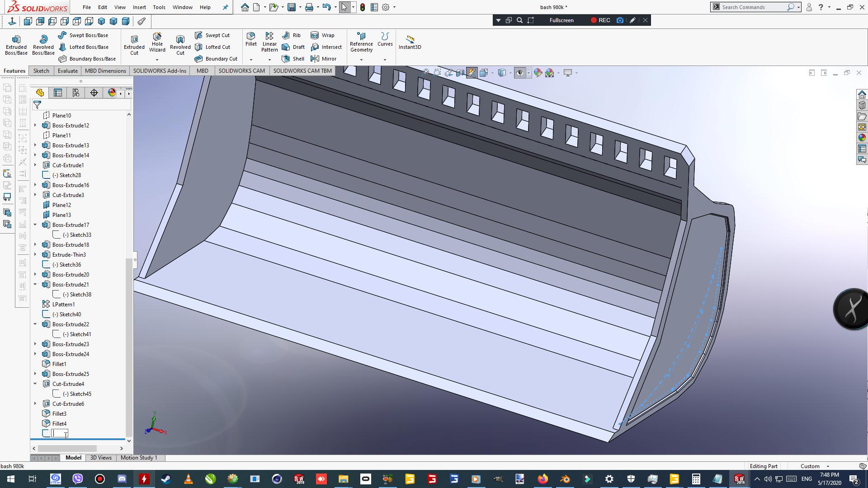Toggle the Fullscreen capture mode

pyautogui.click(x=561, y=20)
